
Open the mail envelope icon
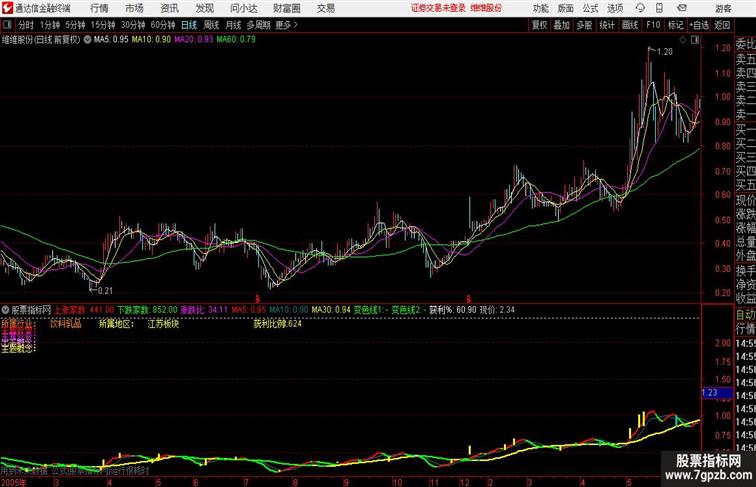(682, 8)
